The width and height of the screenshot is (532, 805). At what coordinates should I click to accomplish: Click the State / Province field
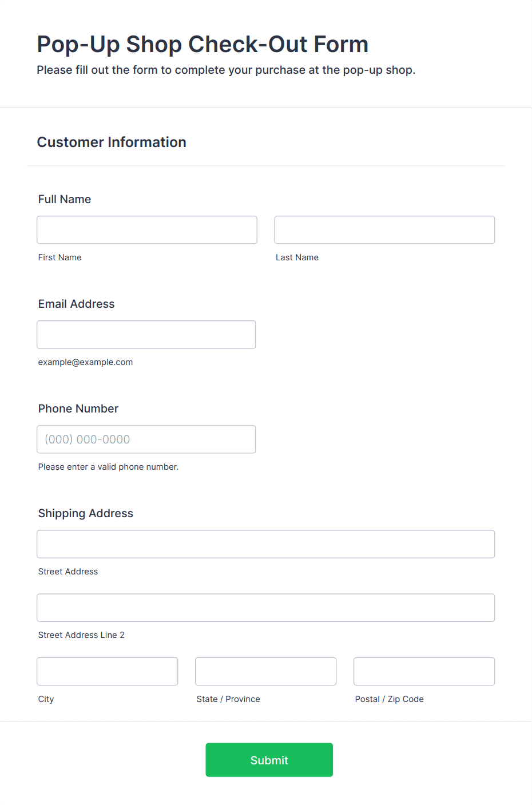pos(266,671)
